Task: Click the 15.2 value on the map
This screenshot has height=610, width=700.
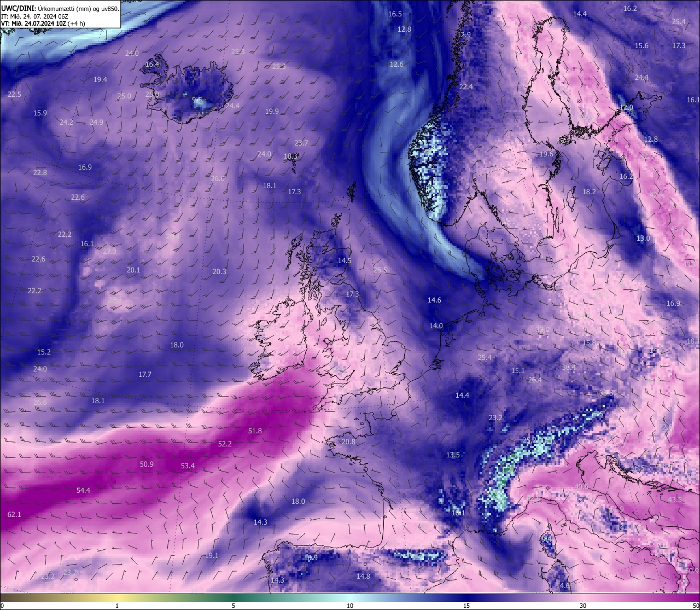Action: click(x=44, y=352)
